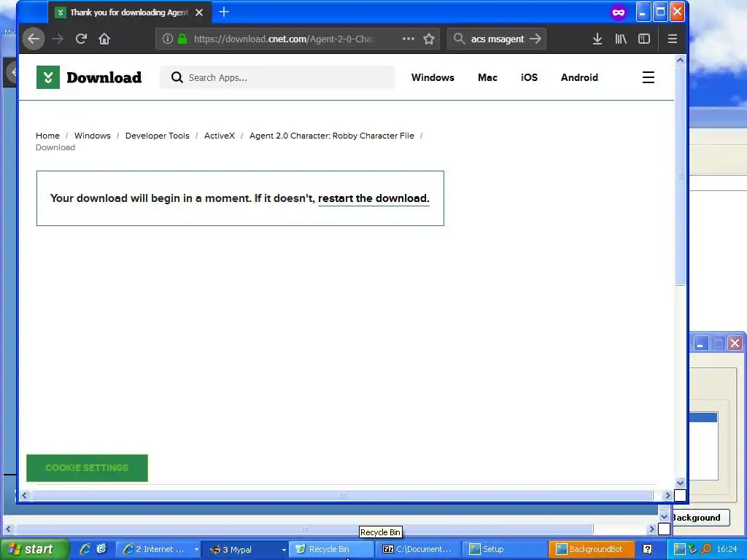Follow the ActiveX breadcrumb link
The width and height of the screenshot is (747, 560).
[x=219, y=136]
